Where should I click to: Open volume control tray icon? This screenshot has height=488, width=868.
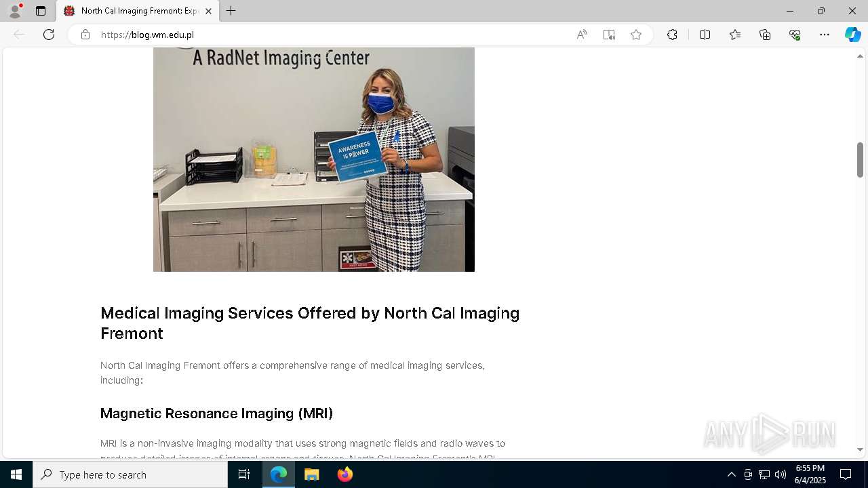781,474
